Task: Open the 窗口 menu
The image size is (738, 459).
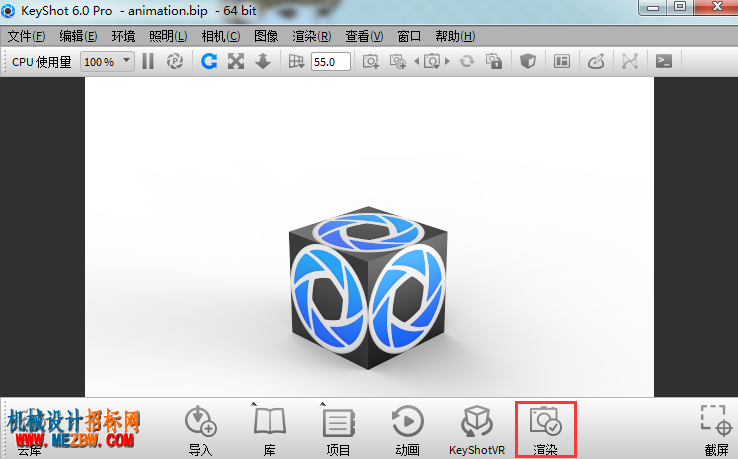Action: tap(409, 36)
